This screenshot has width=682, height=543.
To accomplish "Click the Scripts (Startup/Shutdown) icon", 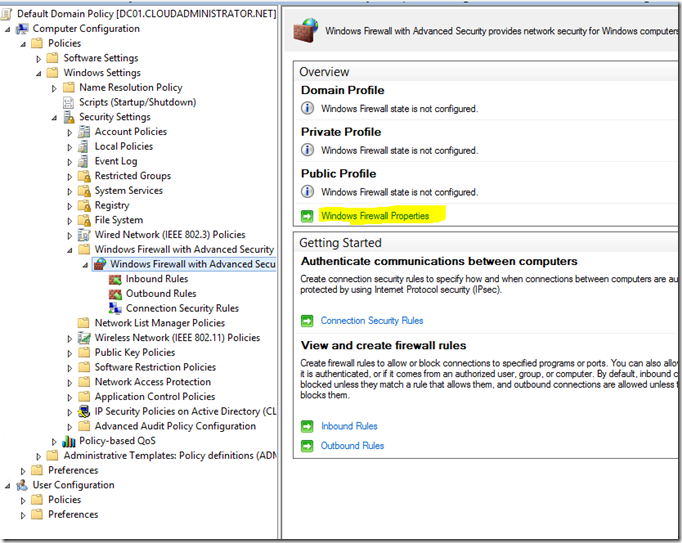I will pyautogui.click(x=69, y=102).
